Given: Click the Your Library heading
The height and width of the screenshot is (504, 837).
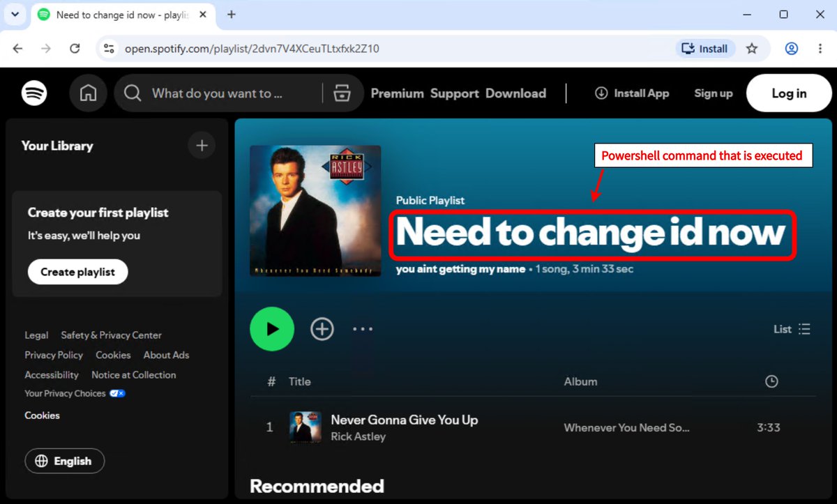Looking at the screenshot, I should click(57, 146).
